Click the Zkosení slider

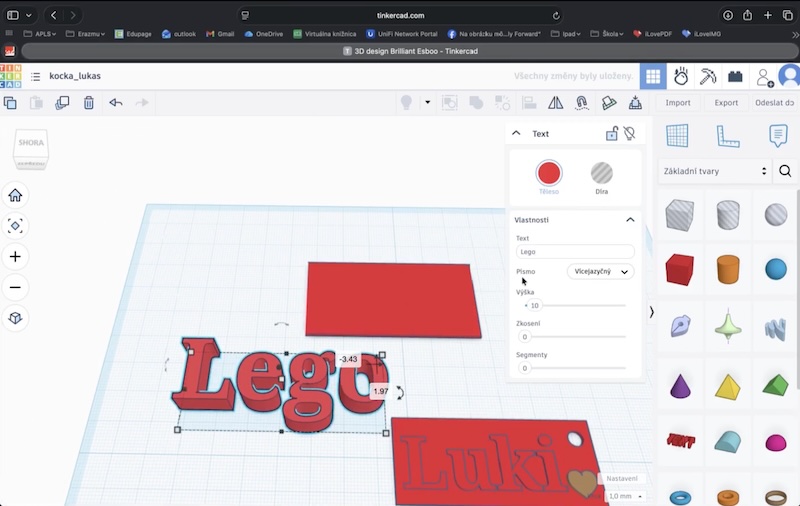click(x=575, y=337)
